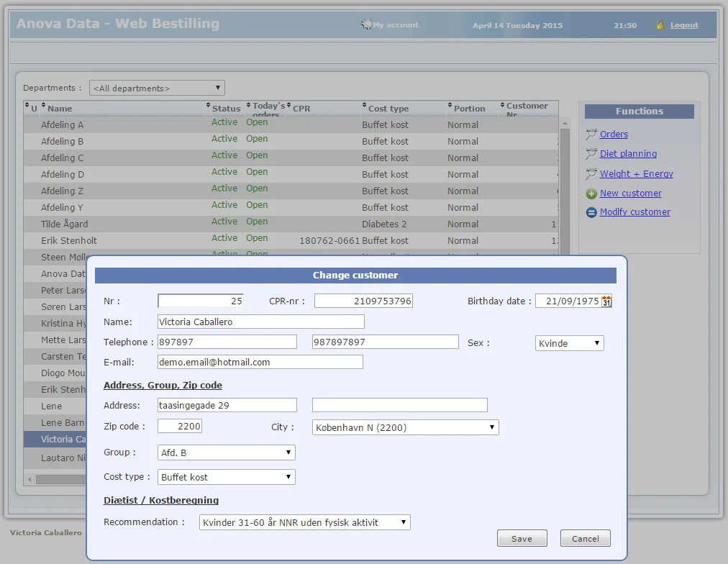Viewport: 728px width, 564px height.
Task: Click the Weight + Energy icon
Action: 591,174
